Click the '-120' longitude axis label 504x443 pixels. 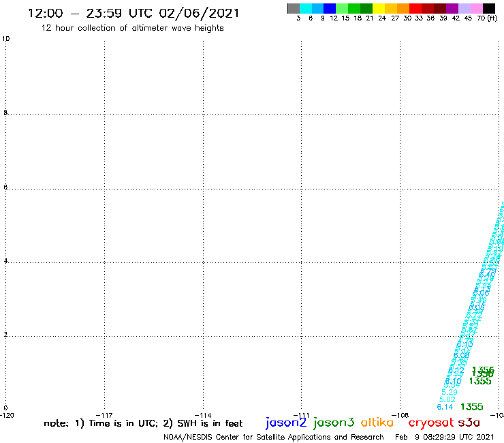click(x=7, y=415)
